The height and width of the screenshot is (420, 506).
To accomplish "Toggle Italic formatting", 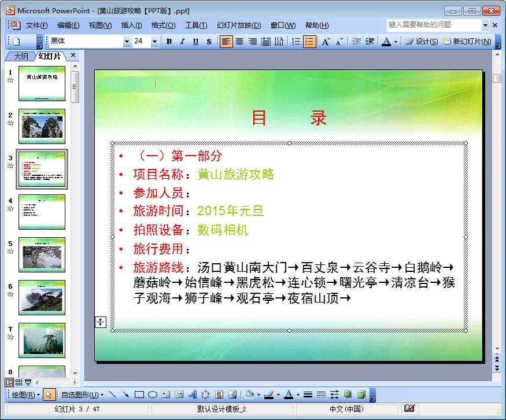I will point(182,42).
